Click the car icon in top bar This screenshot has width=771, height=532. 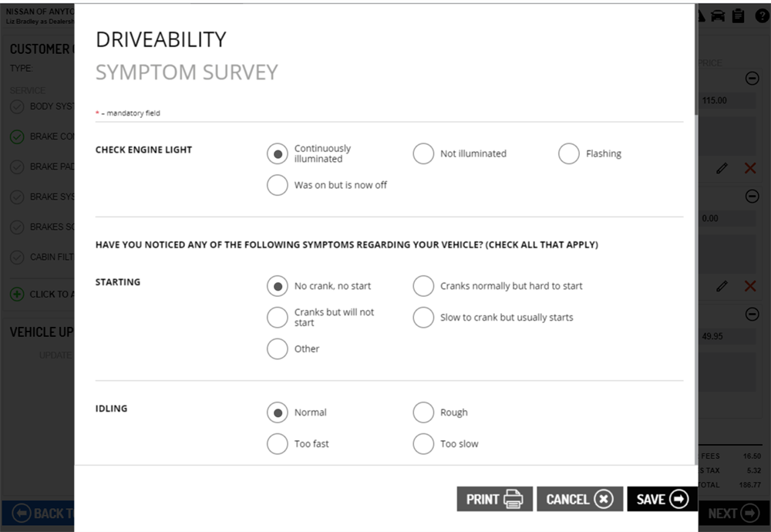[718, 15]
